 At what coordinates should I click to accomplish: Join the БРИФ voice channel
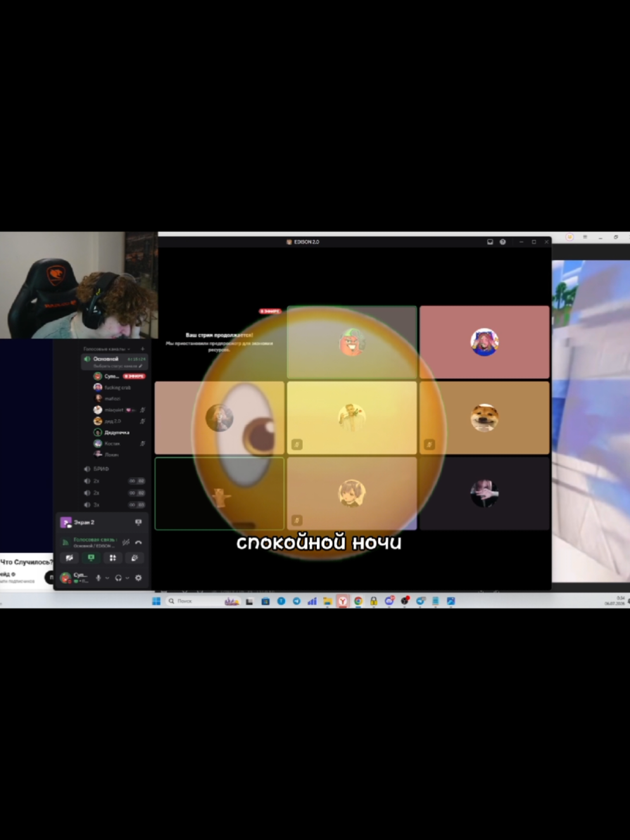(x=114, y=469)
